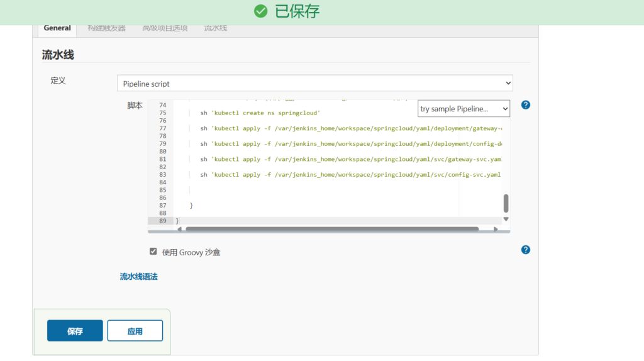Viewport: 644px width, 361px height.
Task: Expand the try sample Pipeline dropdown
Action: click(x=464, y=109)
